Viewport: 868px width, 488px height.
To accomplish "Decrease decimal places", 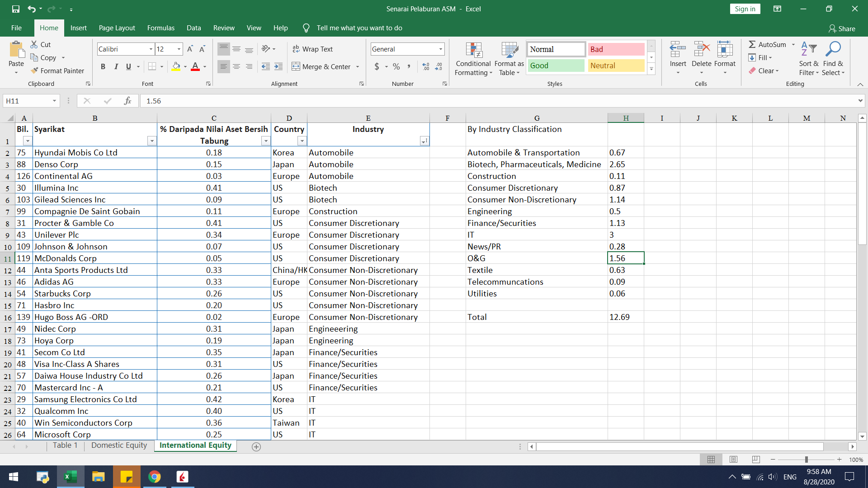I will [439, 66].
